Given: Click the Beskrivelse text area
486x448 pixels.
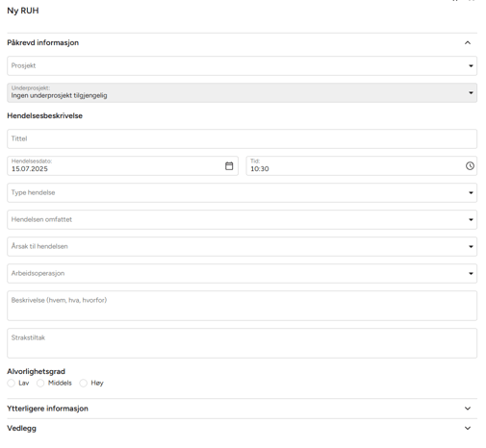Looking at the screenshot, I should point(242,306).
